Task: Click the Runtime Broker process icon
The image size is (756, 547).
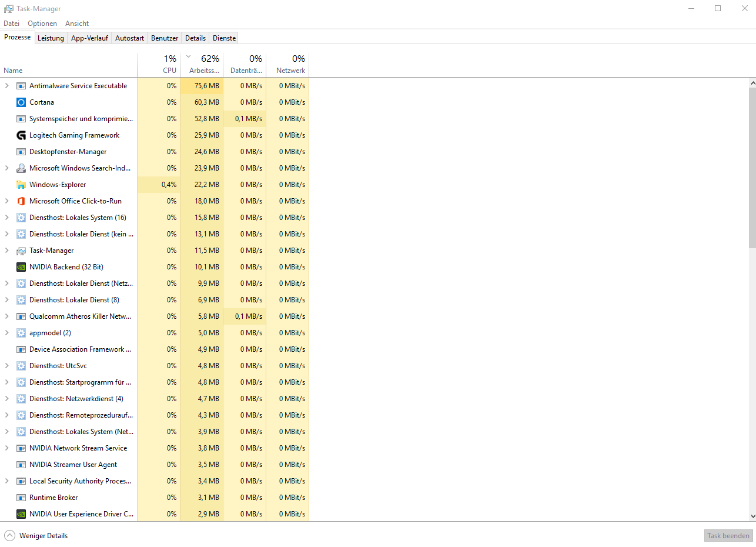Action: pyautogui.click(x=21, y=498)
